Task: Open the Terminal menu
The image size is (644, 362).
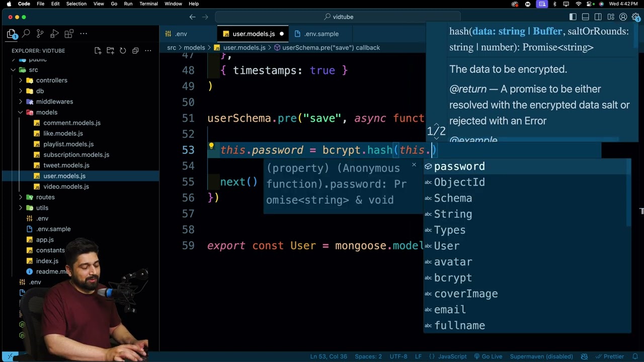Action: pyautogui.click(x=148, y=4)
